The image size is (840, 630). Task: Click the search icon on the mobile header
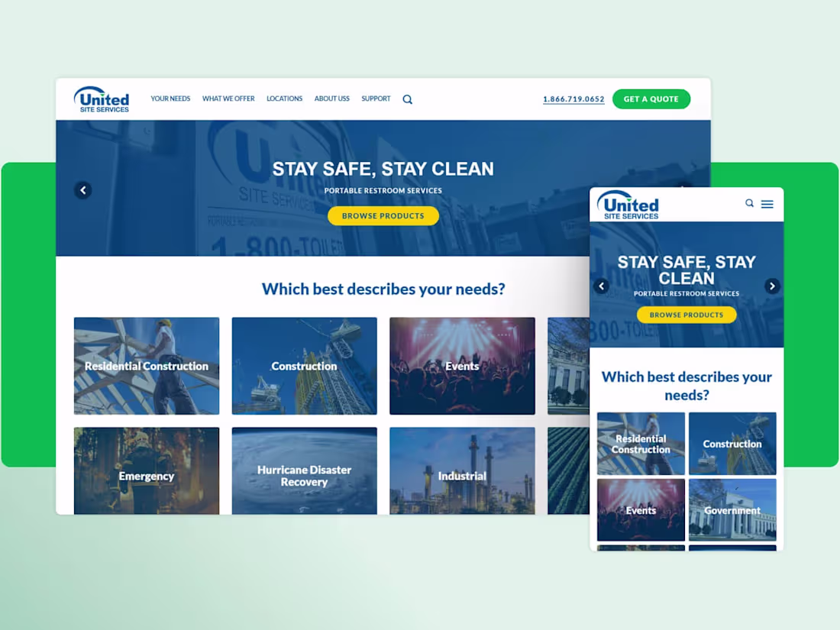(749, 203)
